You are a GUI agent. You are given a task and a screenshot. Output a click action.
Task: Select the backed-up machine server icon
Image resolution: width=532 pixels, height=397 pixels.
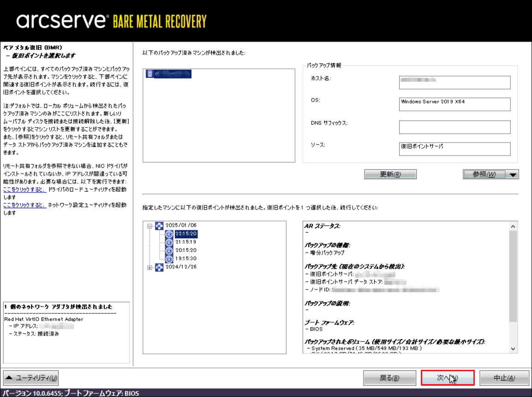[x=149, y=73]
